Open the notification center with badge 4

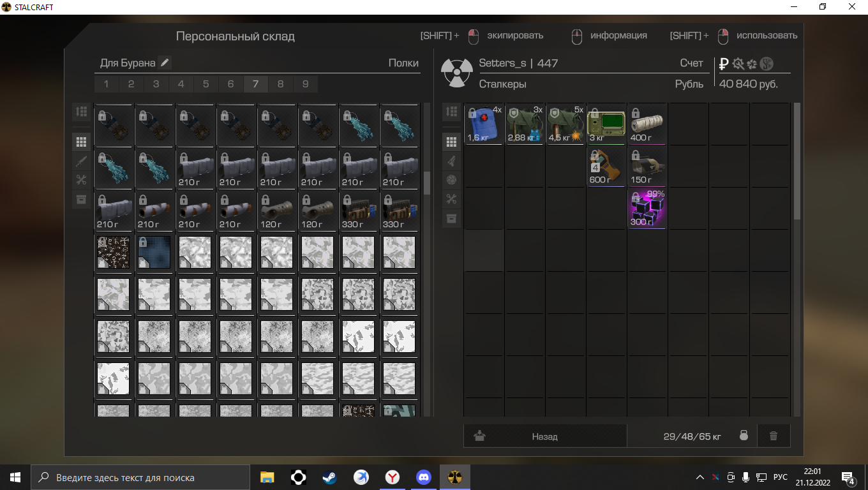coord(848,478)
